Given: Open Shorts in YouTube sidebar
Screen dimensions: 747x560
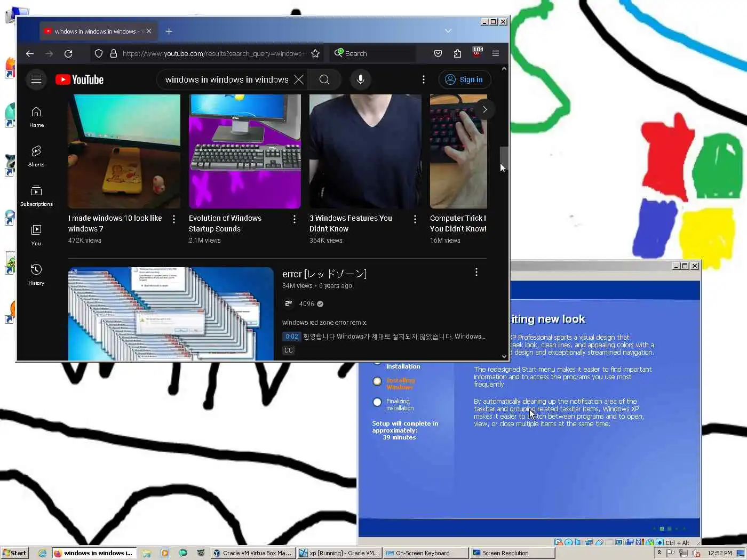Looking at the screenshot, I should coord(36,157).
